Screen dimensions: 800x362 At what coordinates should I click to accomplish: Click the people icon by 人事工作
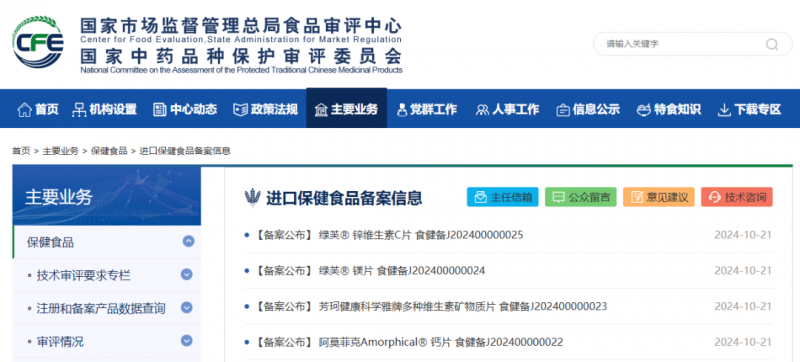[x=482, y=110]
